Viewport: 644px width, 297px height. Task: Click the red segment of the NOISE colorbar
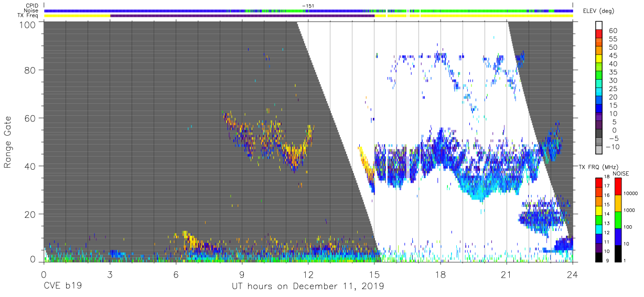coord(618,186)
